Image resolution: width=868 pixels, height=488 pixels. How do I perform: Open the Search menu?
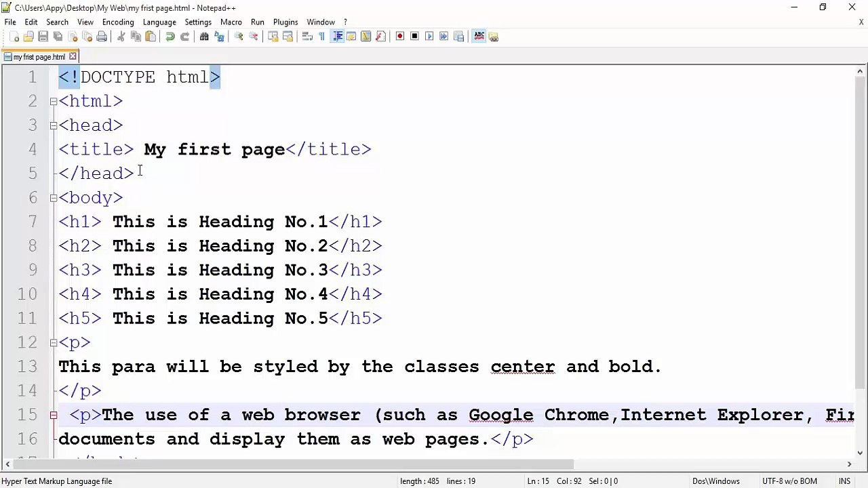coord(57,22)
